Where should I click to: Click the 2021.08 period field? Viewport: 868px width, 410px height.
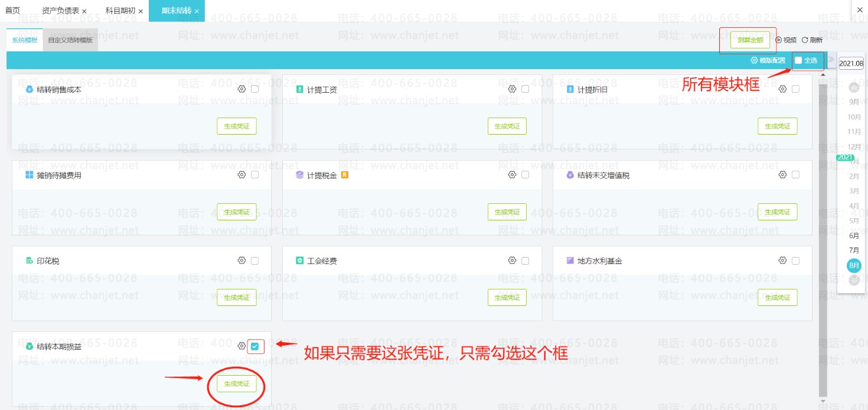coord(851,64)
